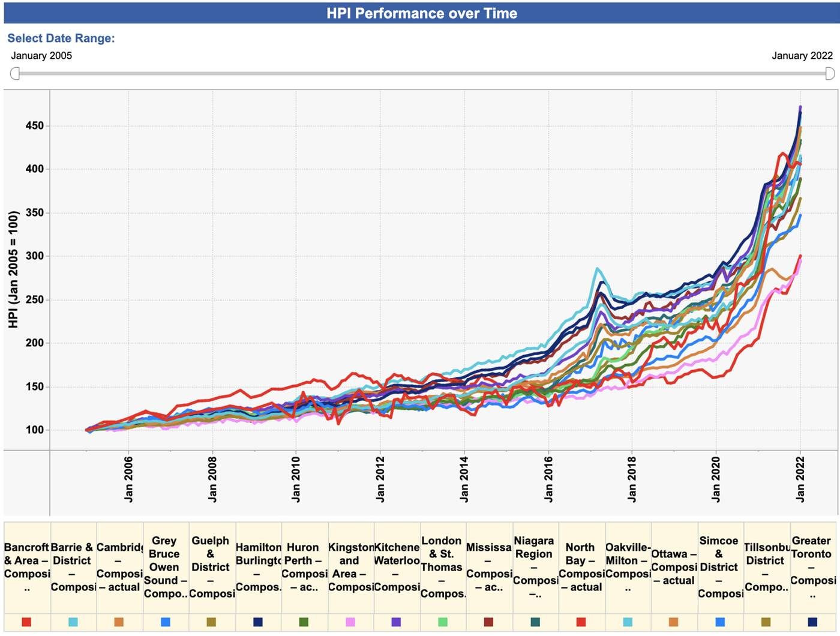Click the North Bay legend label
Screen dimensions: 840x636
click(x=581, y=566)
